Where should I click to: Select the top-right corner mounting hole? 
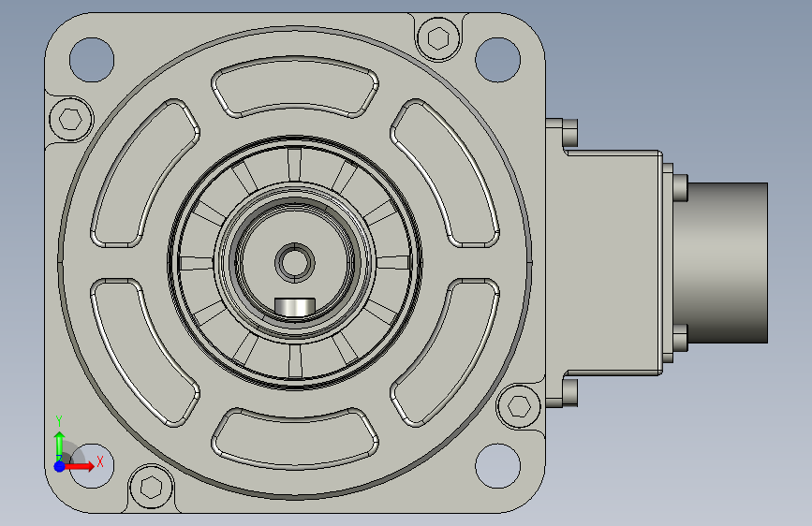pos(497,60)
